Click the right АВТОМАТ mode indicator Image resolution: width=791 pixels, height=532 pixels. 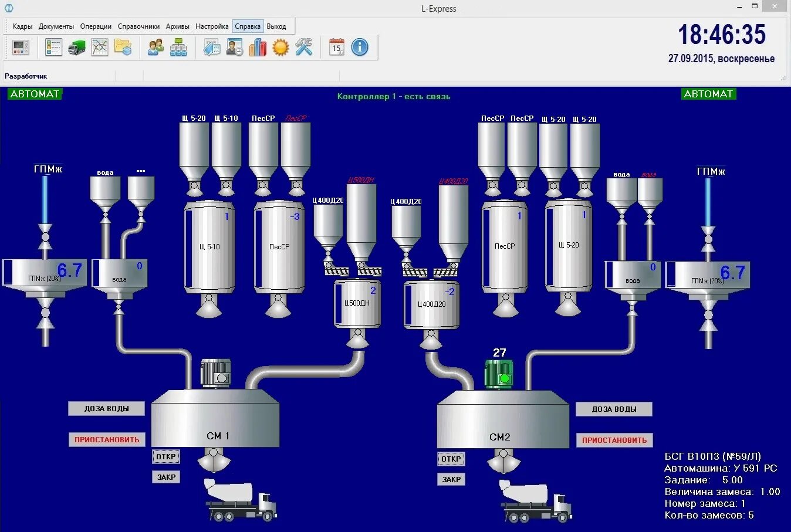[x=709, y=94]
